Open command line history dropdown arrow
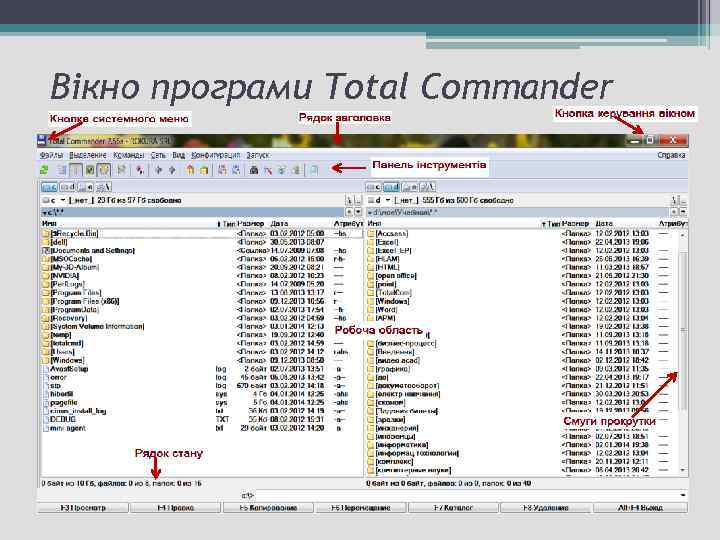This screenshot has height=540, width=720. pyautogui.click(x=683, y=495)
